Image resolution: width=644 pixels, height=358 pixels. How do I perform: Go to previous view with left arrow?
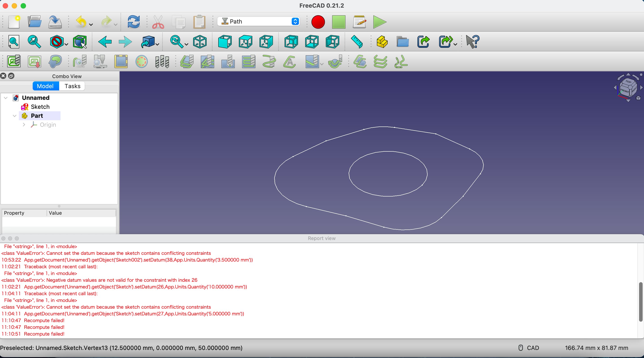105,42
